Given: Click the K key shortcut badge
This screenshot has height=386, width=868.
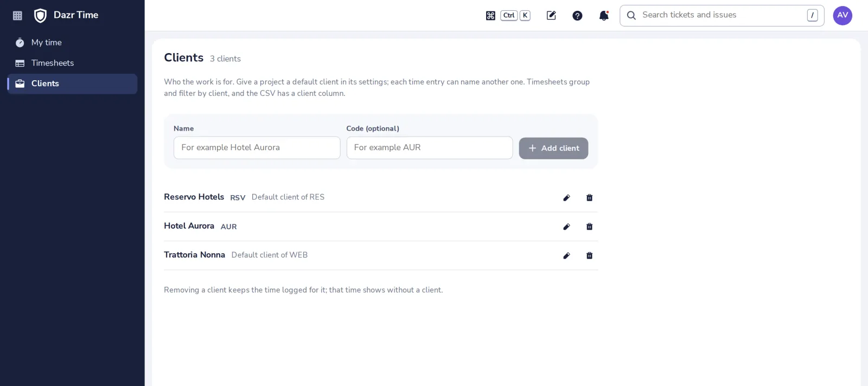Looking at the screenshot, I should click(x=525, y=16).
